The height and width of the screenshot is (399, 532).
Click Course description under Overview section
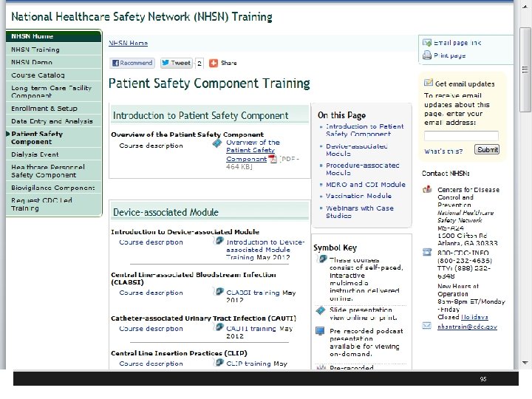coord(151,146)
